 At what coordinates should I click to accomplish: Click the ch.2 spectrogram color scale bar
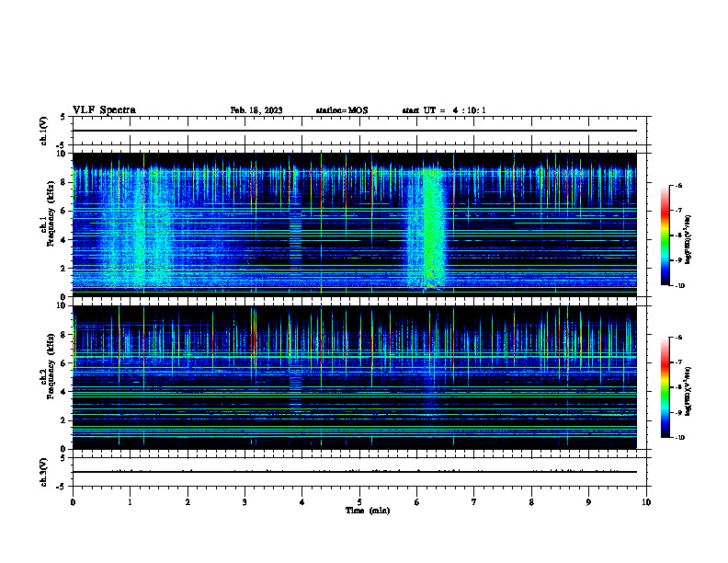click(x=665, y=387)
